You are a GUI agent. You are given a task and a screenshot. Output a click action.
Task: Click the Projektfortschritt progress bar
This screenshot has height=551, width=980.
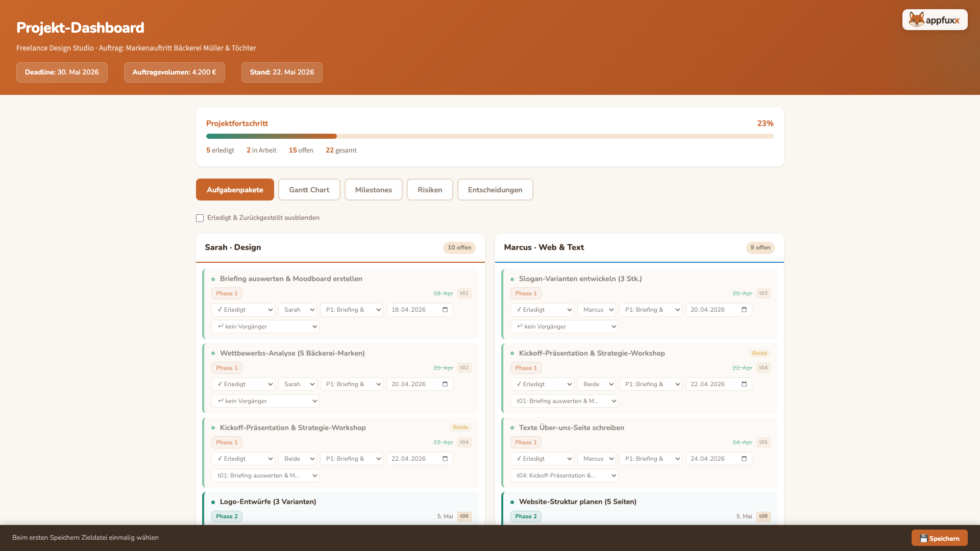click(489, 136)
